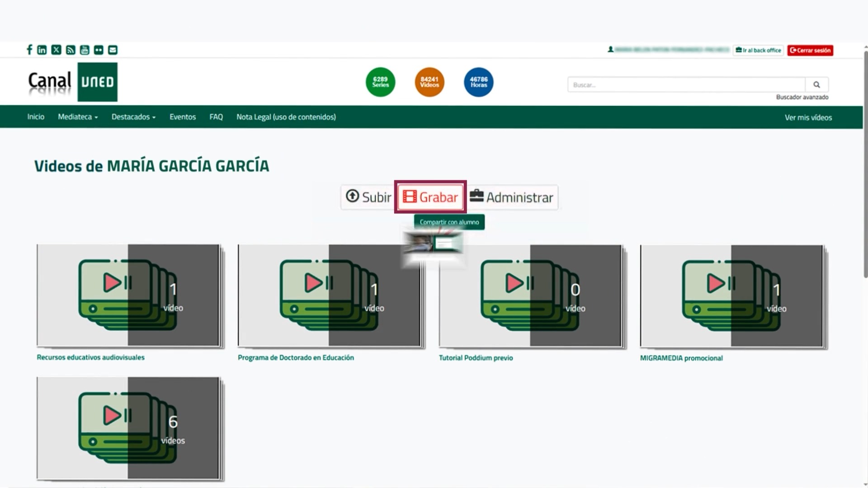Viewport: 868px width, 488px height.
Task: Click the Grabar button
Action: click(x=430, y=197)
